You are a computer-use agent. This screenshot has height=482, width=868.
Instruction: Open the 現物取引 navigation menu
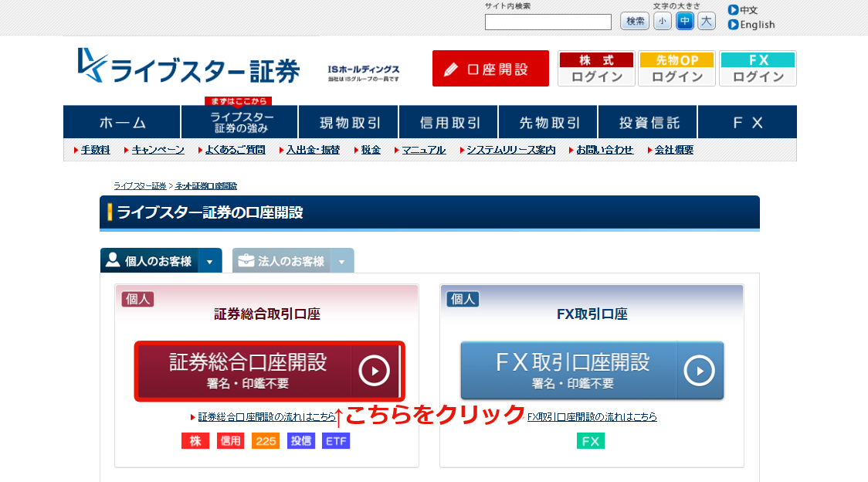349,122
